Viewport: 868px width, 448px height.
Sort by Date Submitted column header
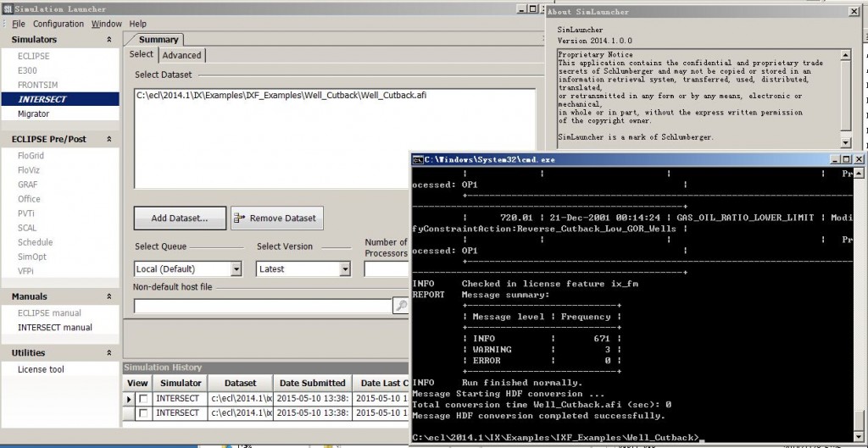pos(312,383)
